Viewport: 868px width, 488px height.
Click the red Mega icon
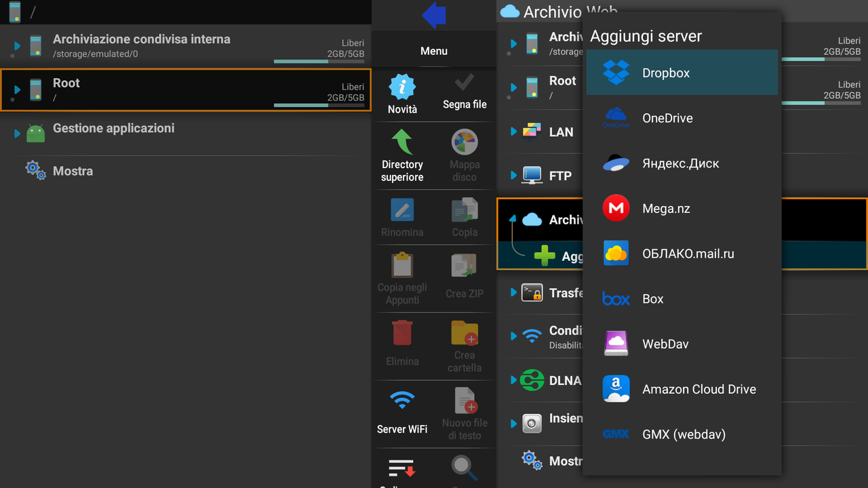[x=616, y=209]
